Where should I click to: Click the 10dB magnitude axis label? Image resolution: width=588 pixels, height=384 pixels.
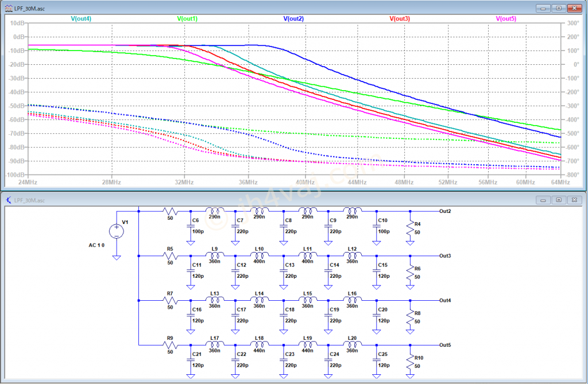(17, 23)
